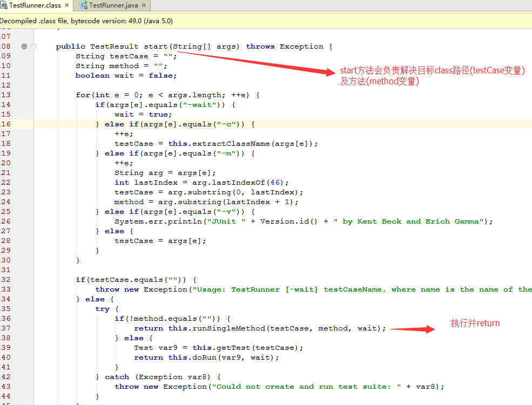Click 'if(testCase.equals(""))' condition

pyautogui.click(x=131, y=280)
